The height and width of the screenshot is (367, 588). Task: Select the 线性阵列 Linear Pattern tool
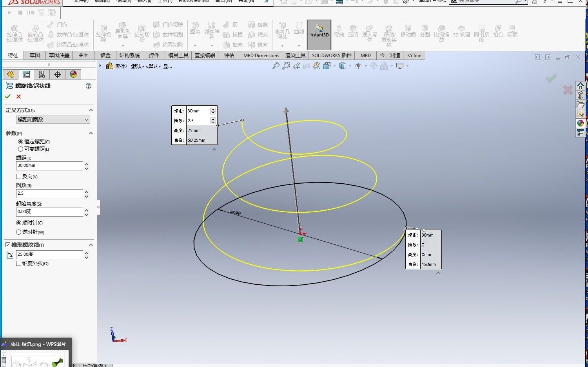click(x=211, y=32)
